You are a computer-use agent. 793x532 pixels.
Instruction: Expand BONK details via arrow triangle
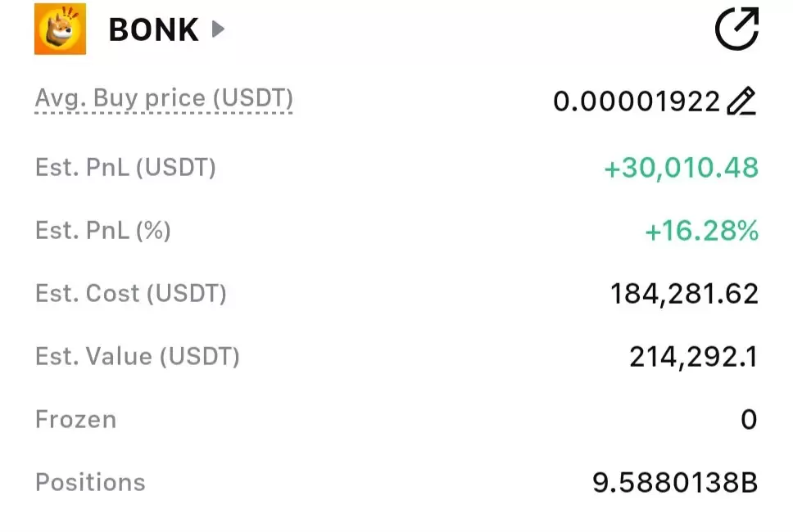217,29
